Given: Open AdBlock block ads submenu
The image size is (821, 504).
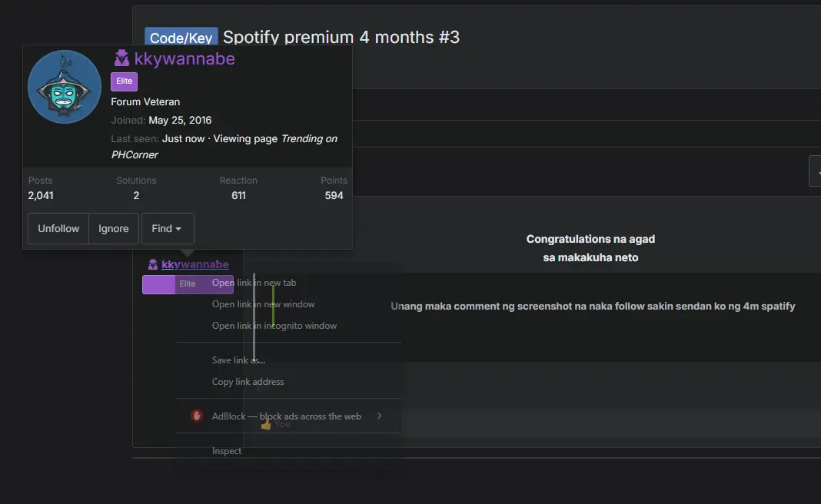Looking at the screenshot, I should (288, 416).
